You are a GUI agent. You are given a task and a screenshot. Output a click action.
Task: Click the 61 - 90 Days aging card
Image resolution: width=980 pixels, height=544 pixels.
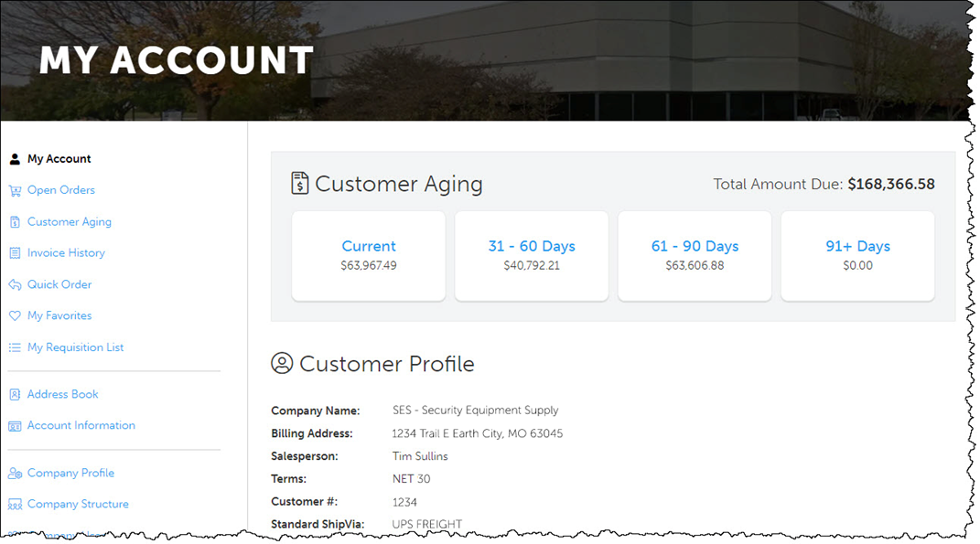pos(694,255)
